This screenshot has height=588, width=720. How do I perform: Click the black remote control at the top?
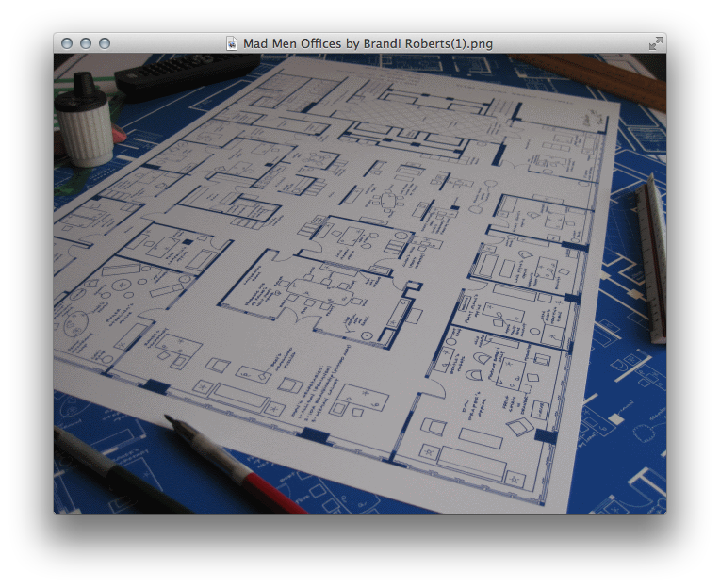[188, 73]
